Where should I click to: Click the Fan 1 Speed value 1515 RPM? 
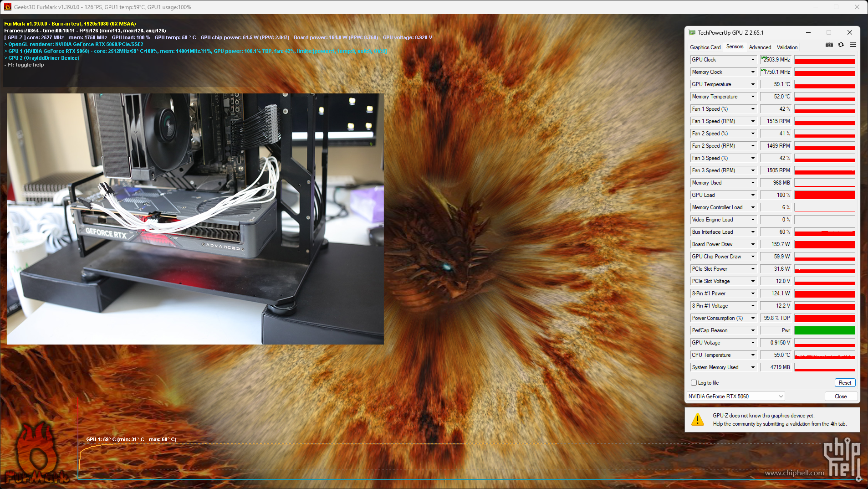(776, 121)
